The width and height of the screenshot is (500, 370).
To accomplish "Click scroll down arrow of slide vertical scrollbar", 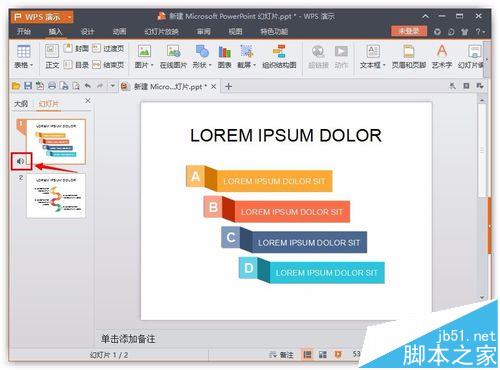I will click(482, 297).
